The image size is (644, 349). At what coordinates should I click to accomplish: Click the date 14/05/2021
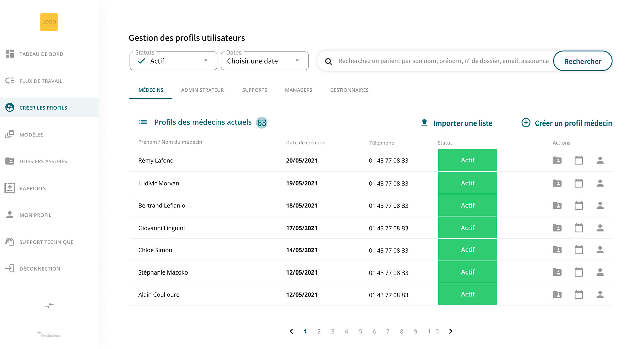302,250
